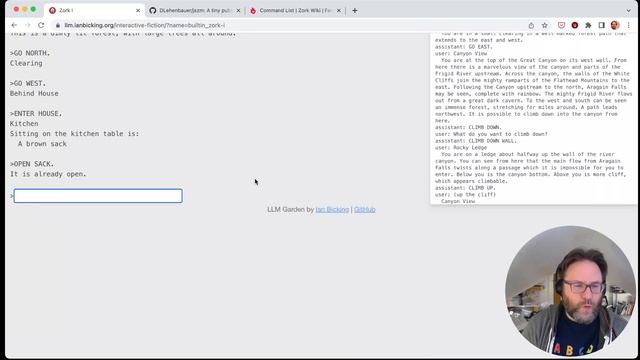
Task: Click 'assistant: GO EAST.' in log panel
Action: [464, 47]
